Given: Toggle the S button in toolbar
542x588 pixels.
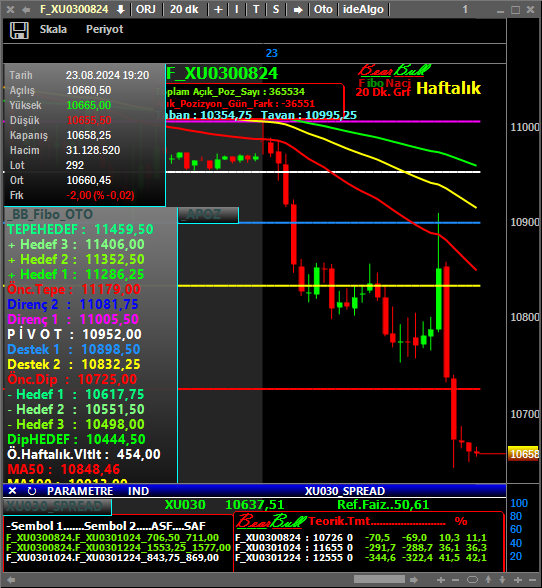Looking at the screenshot, I should [x=276, y=9].
